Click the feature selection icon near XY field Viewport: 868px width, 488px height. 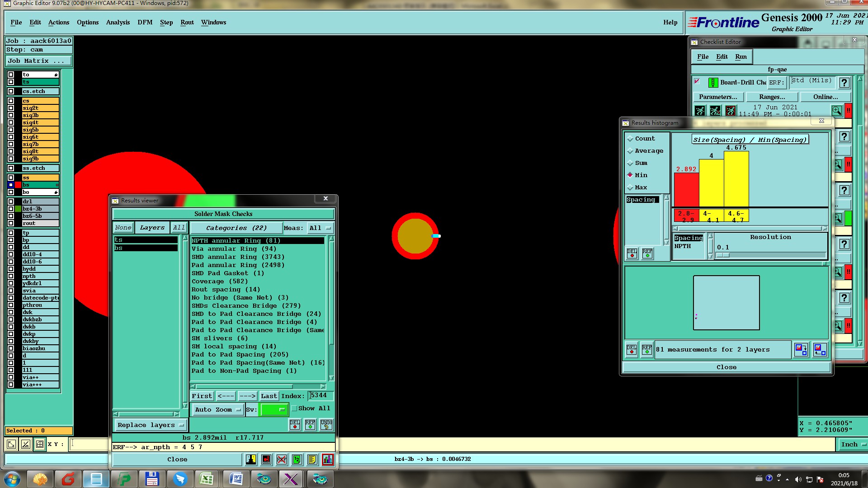pyautogui.click(x=40, y=444)
